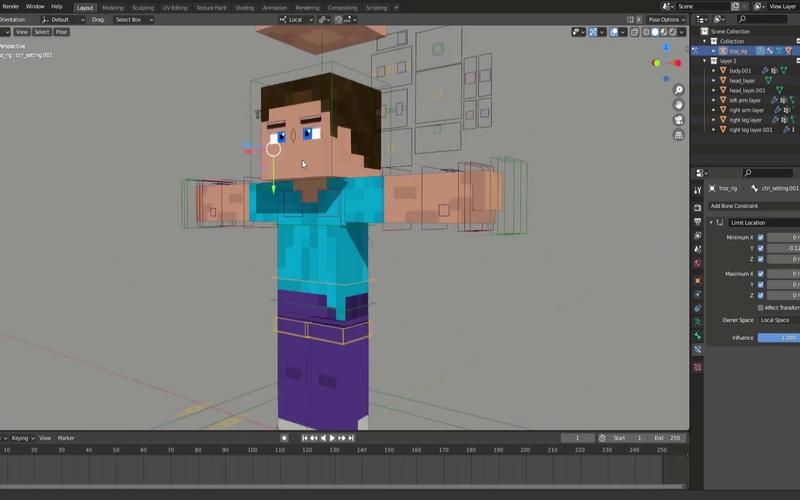
Task: Open the Default orientation dropdown
Action: 63,19
